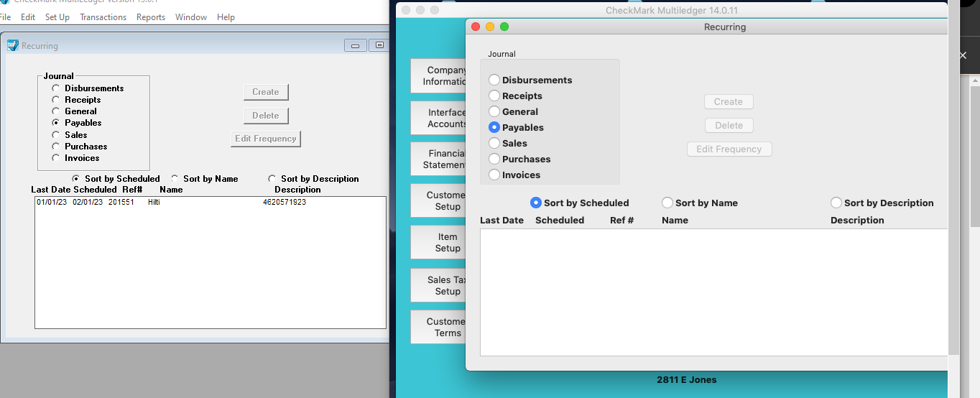Click Edit Frequency button in Windows window
Viewport: 980px width, 398px height.
point(265,139)
